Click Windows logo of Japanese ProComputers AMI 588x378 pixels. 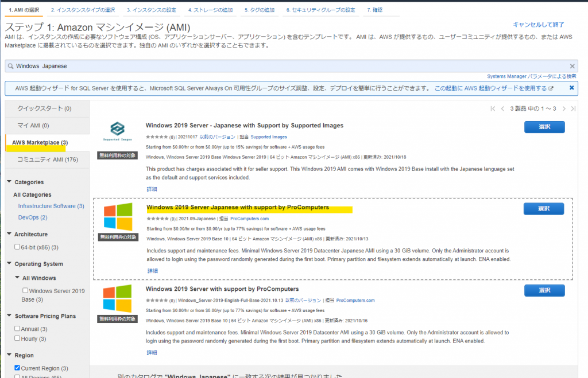[117, 217]
